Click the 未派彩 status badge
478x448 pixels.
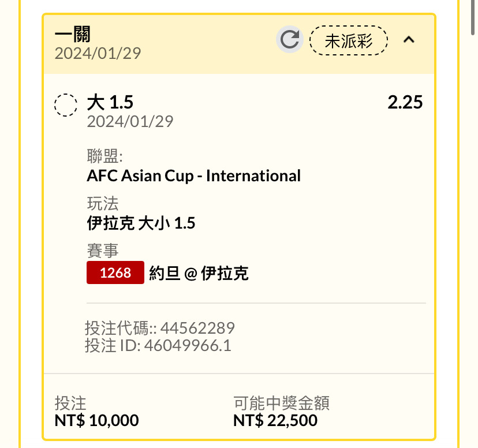pos(349,40)
